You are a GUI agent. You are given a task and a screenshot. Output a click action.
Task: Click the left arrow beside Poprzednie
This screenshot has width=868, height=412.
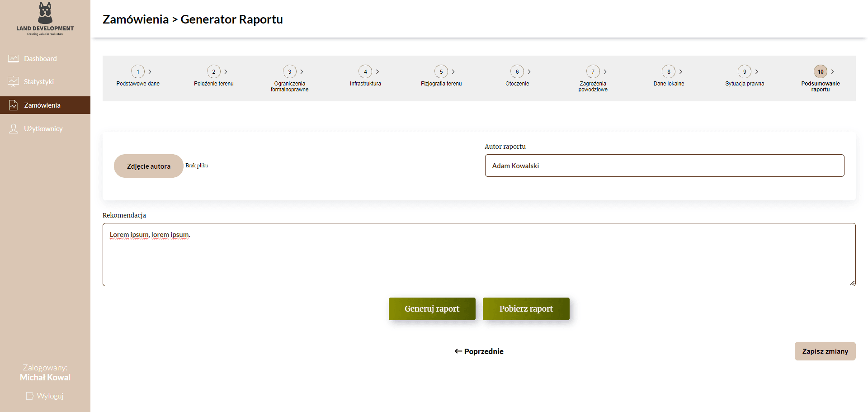pyautogui.click(x=458, y=351)
